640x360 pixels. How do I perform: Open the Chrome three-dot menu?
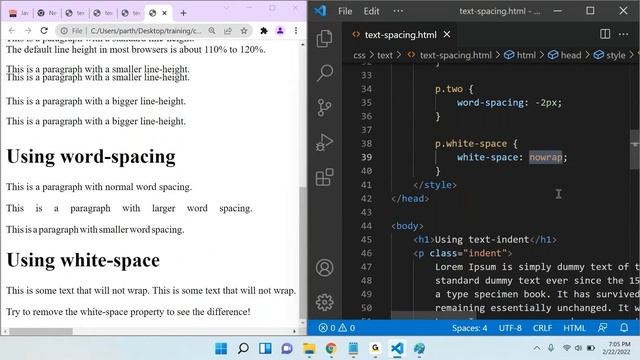pyautogui.click(x=296, y=31)
